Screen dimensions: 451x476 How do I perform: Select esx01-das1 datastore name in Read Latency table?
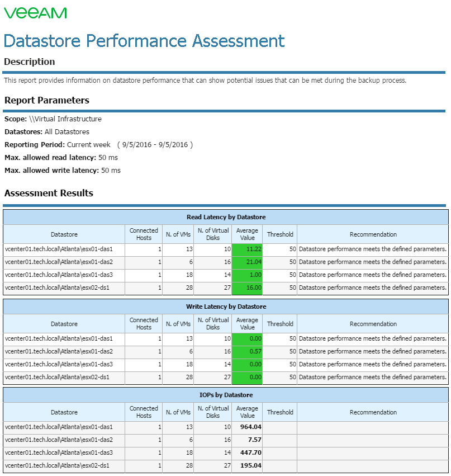click(x=59, y=249)
